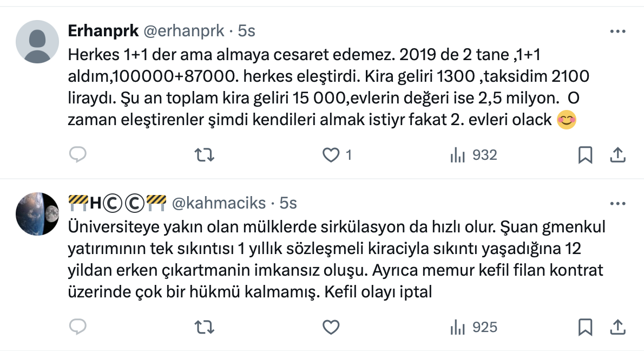The height and width of the screenshot is (351, 644).
Task: View analytics showing 925 views
Action: (x=473, y=327)
